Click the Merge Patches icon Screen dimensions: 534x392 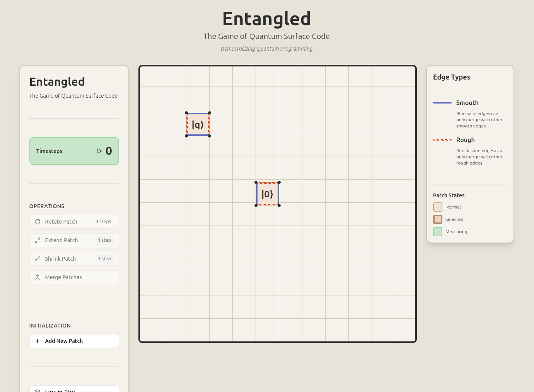[x=38, y=277]
